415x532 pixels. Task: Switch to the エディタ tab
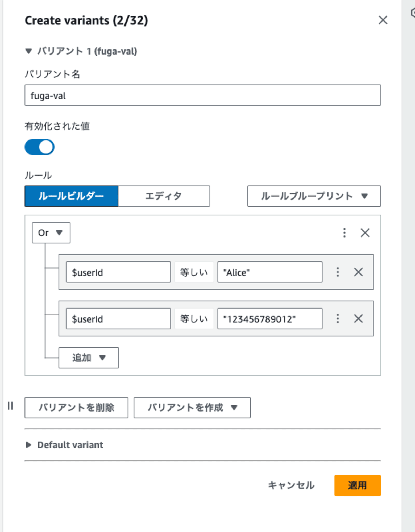164,196
